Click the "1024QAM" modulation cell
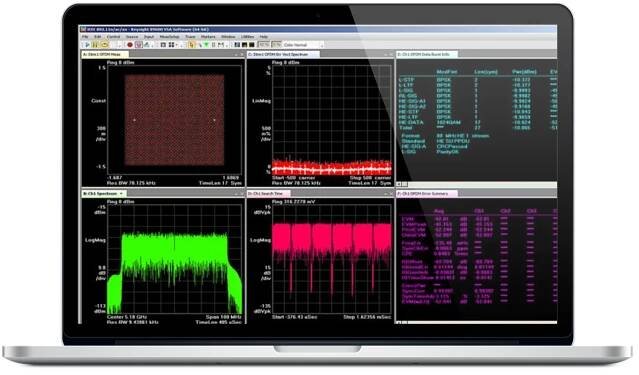639x375 pixels. (x=449, y=122)
